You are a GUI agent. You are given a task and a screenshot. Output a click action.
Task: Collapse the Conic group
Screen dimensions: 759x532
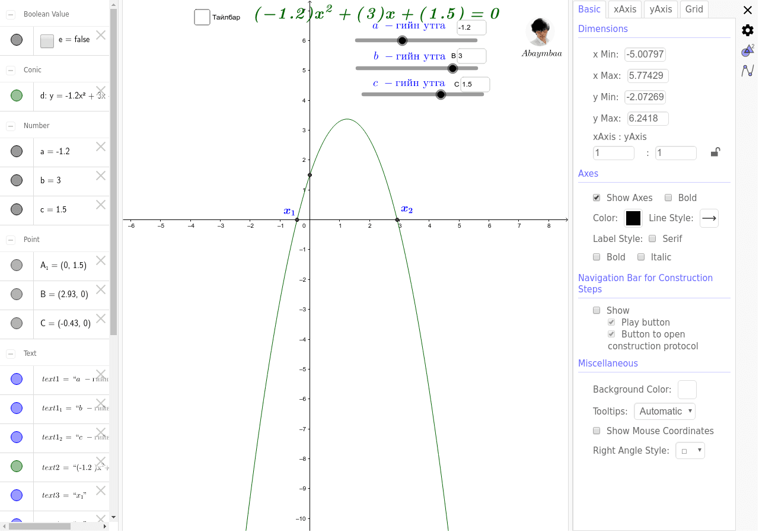click(x=11, y=70)
